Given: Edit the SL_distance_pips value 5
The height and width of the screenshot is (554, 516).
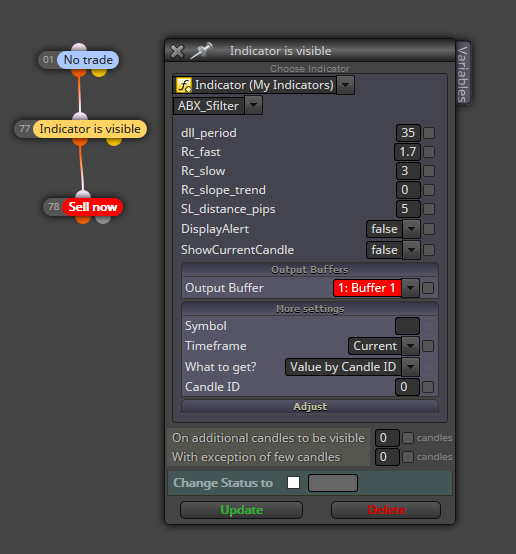Looking at the screenshot, I should pyautogui.click(x=408, y=209).
